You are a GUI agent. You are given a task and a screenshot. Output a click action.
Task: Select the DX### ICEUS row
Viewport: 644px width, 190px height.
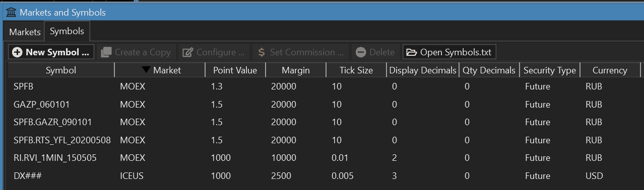324,176
